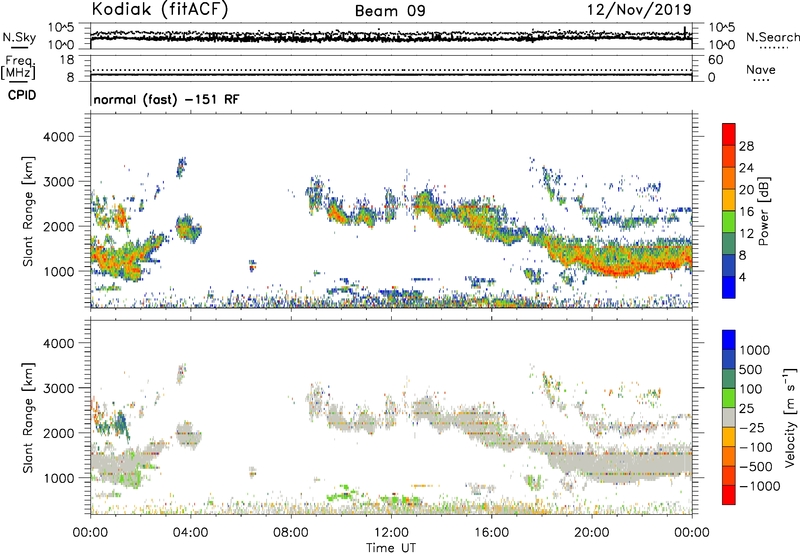The image size is (800, 554).
Task: Click the "Time UT" axis title
Action: (391, 548)
